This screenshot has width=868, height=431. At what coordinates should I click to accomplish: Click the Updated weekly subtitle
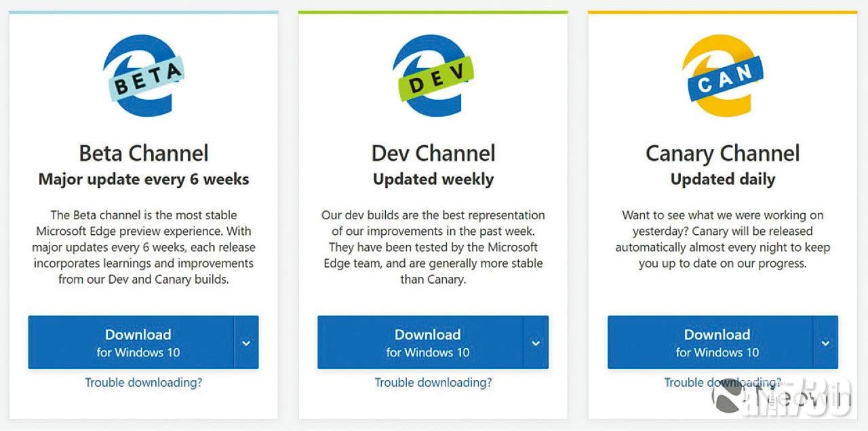(433, 180)
